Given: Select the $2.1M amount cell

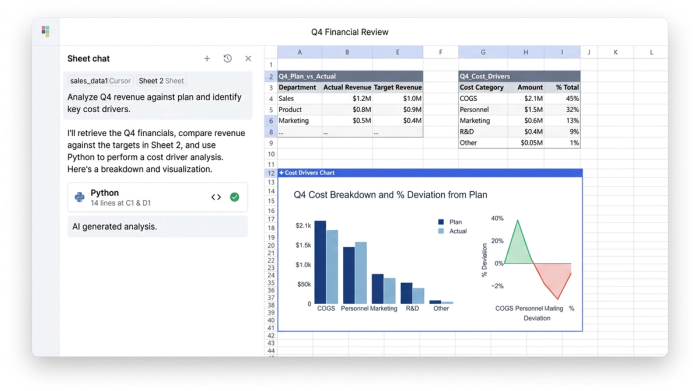Looking at the screenshot, I should [526, 99].
